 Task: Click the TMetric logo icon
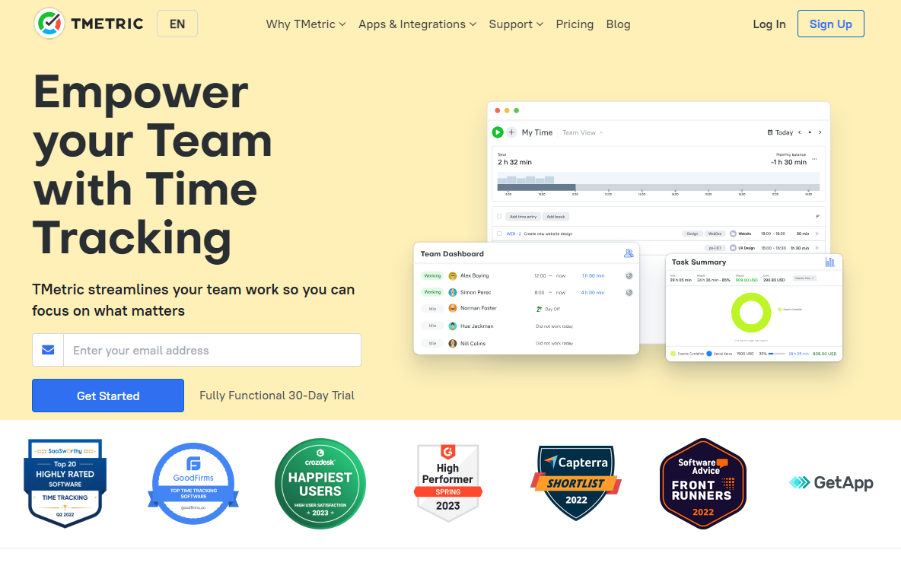(49, 24)
